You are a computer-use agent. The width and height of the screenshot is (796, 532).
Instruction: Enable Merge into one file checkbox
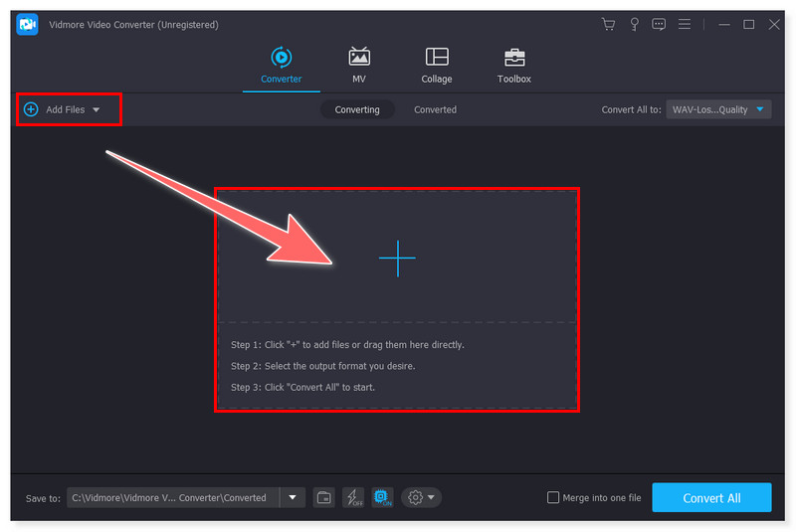[553, 498]
